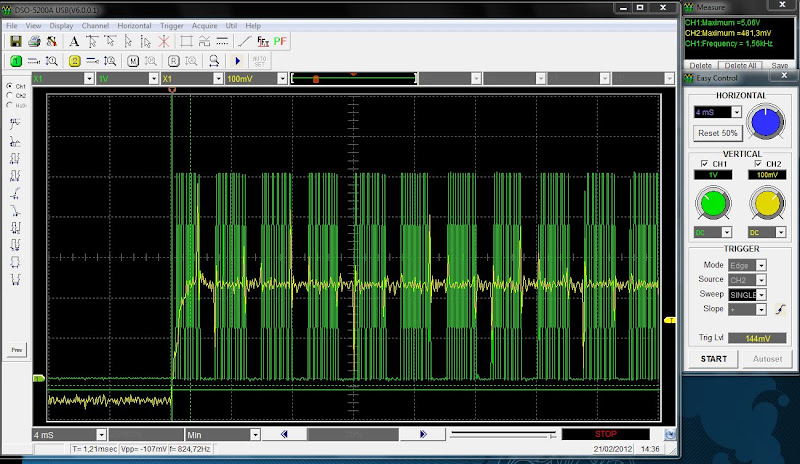Click 'CH2:Maximum =481,3mV' measurement line
The height and width of the screenshot is (464, 800).
tap(728, 33)
